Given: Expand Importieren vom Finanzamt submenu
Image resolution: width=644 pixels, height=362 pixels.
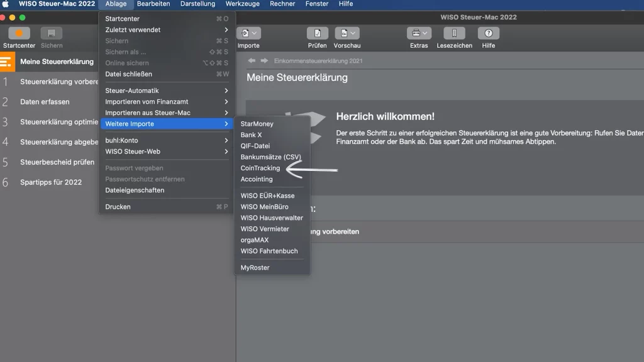Looking at the screenshot, I should coord(167,102).
